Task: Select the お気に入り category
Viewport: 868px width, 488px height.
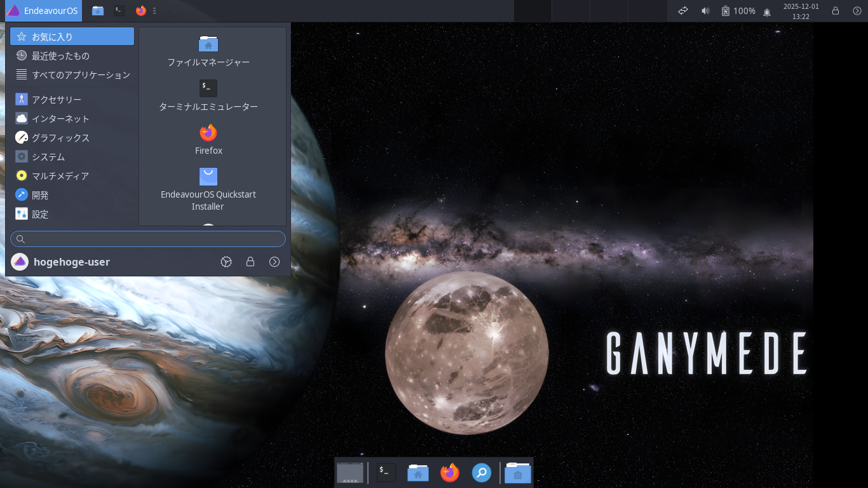Action: coord(54,36)
